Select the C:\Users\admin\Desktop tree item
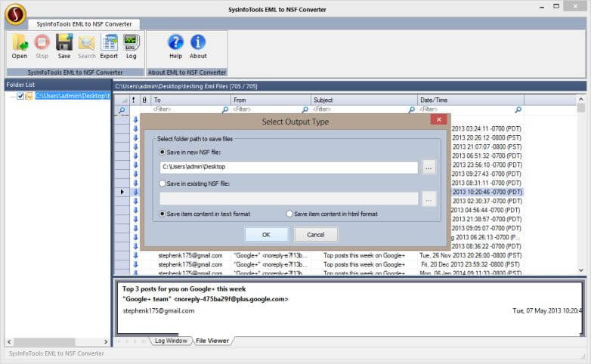591x364 pixels. 73,96
